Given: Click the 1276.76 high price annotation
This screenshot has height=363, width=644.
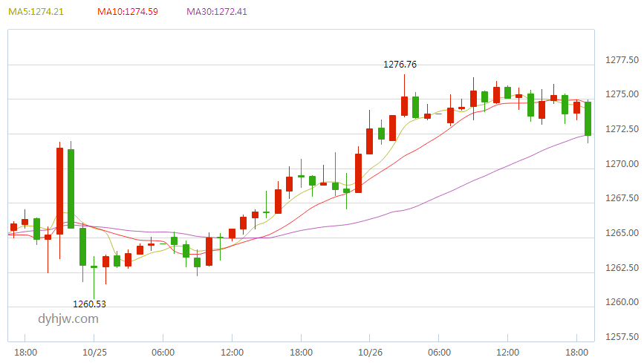Looking at the screenshot, I should point(400,65).
